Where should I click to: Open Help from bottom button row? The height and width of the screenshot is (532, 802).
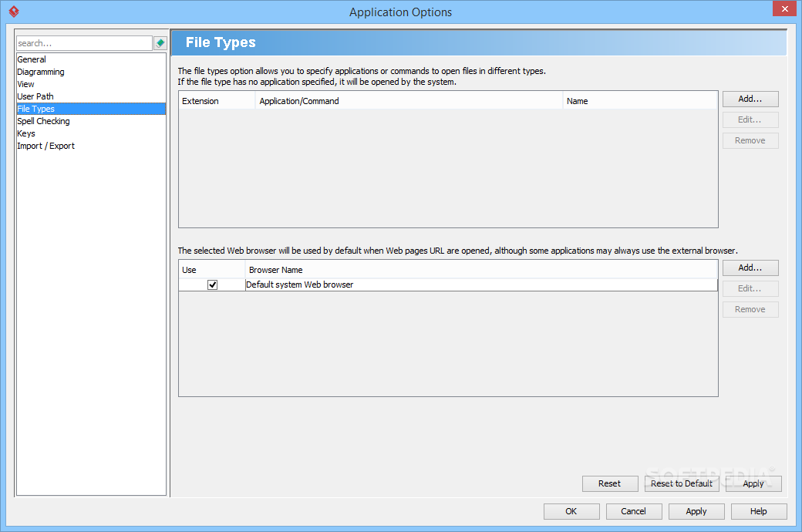point(759,511)
